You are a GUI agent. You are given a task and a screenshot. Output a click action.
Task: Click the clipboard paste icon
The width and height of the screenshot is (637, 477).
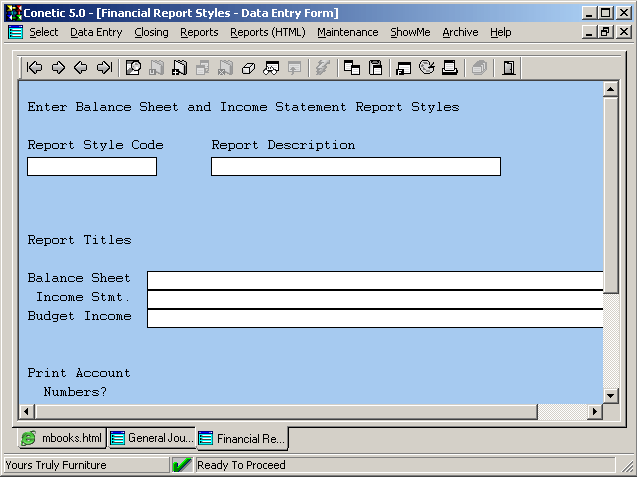(376, 68)
